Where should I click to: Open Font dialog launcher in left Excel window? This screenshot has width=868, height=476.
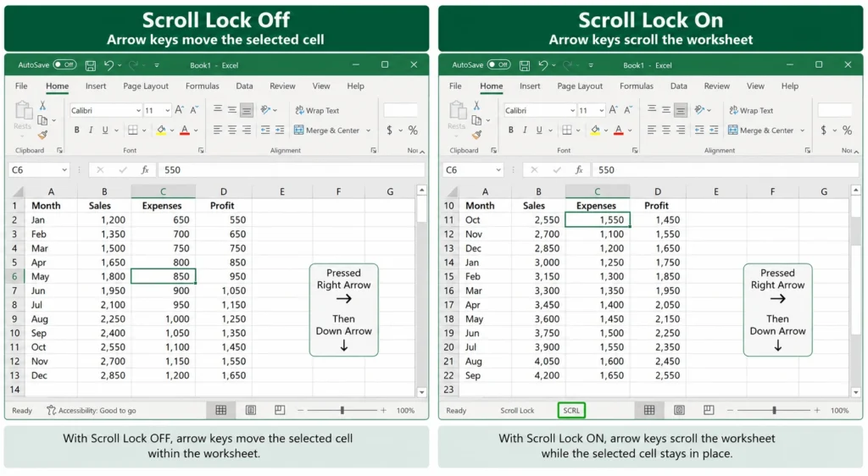201,151
